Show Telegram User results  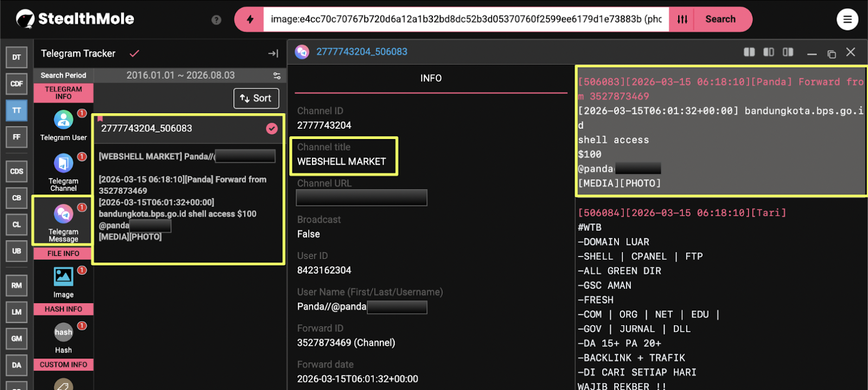(63, 125)
